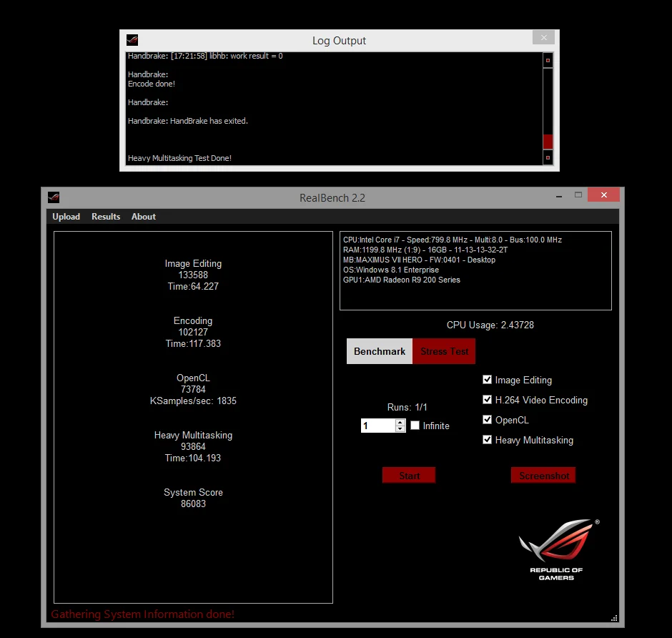This screenshot has width=672, height=638.
Task: Click the RAM:1199.8 MHz info line
Action: pos(425,250)
